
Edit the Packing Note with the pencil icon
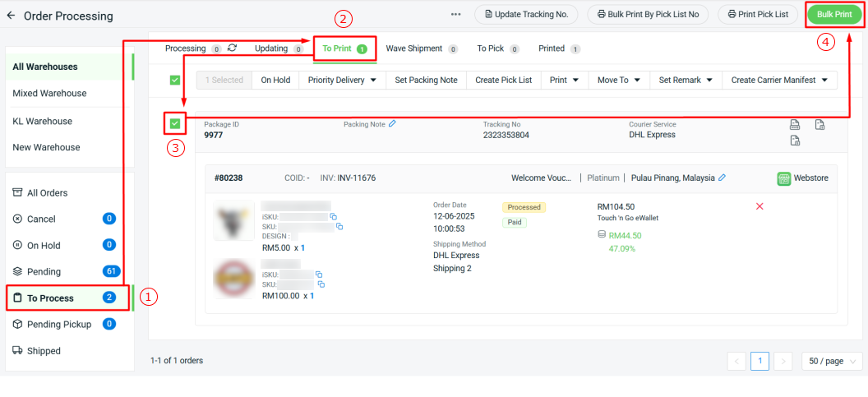(x=392, y=124)
